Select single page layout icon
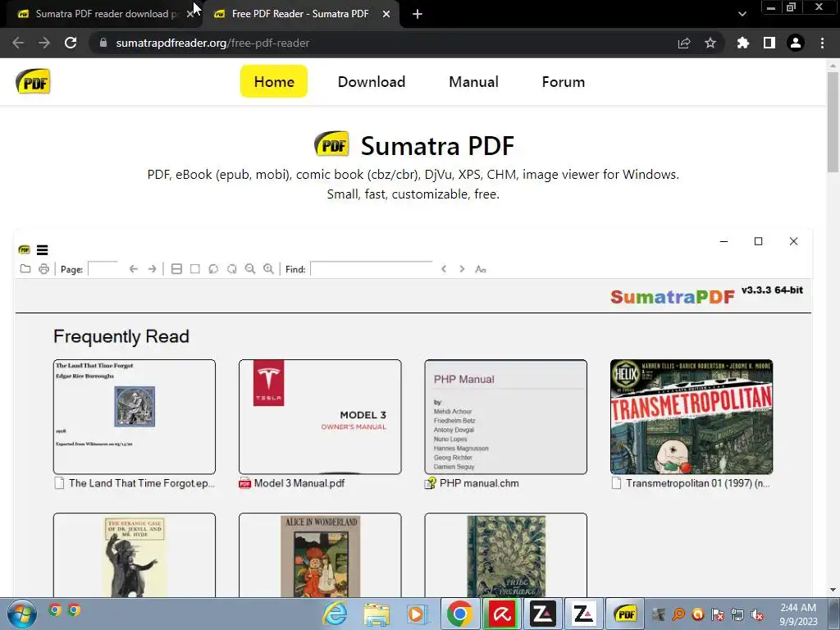The width and height of the screenshot is (840, 630). (x=195, y=269)
